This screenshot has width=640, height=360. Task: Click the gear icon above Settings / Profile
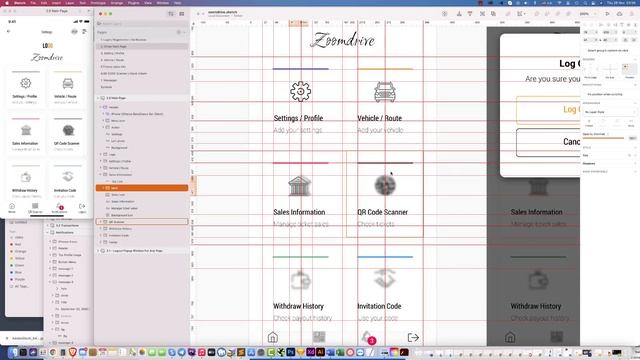pyautogui.click(x=300, y=91)
